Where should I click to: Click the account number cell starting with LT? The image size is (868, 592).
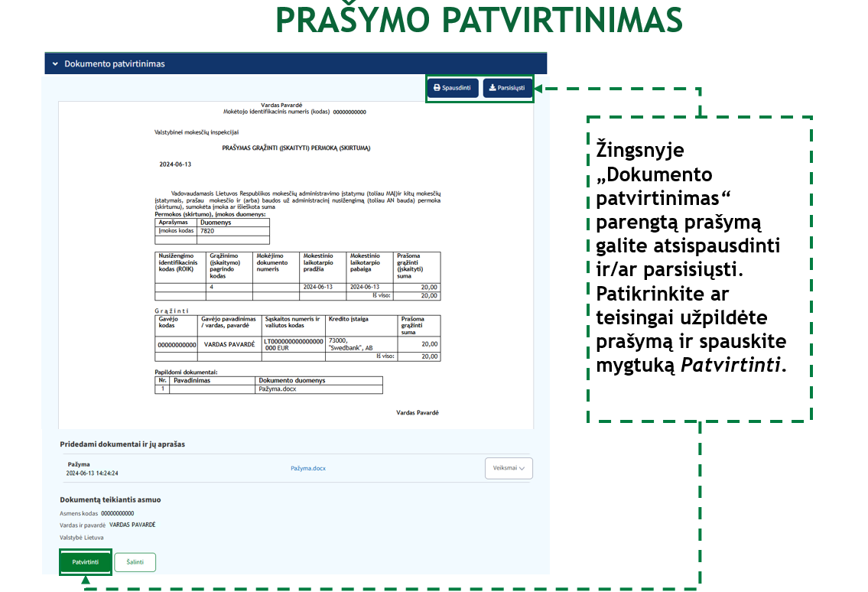pos(293,344)
